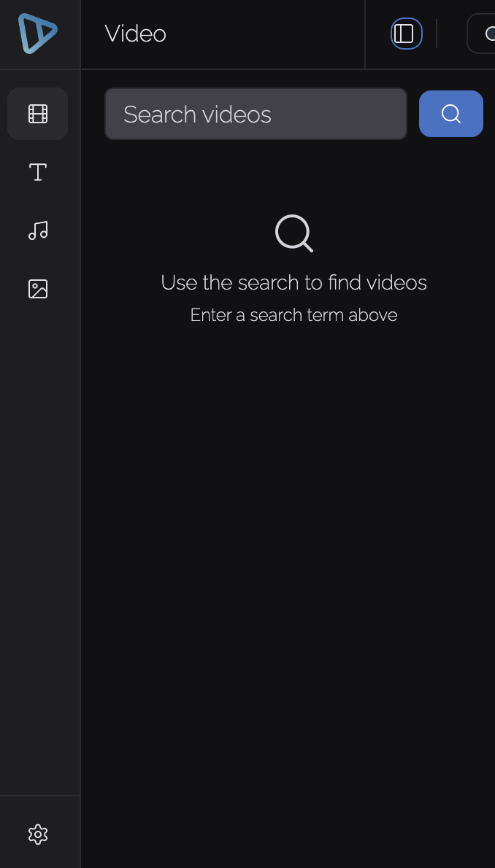
Task: Focus the Search videos input field
Action: (256, 114)
